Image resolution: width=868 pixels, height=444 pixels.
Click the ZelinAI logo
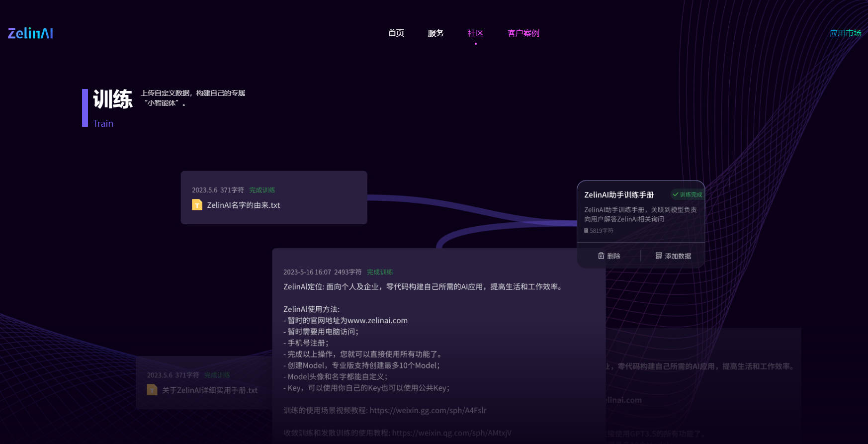[x=30, y=33]
